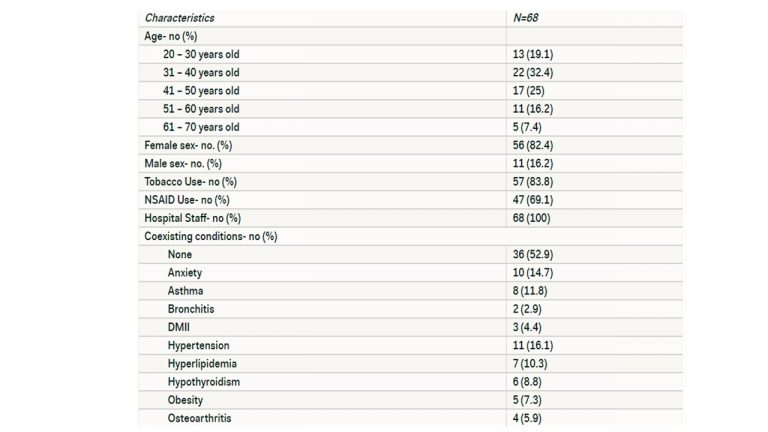Select the Hospital Staff row label
Screen dimensions: 768x432
[192, 218]
